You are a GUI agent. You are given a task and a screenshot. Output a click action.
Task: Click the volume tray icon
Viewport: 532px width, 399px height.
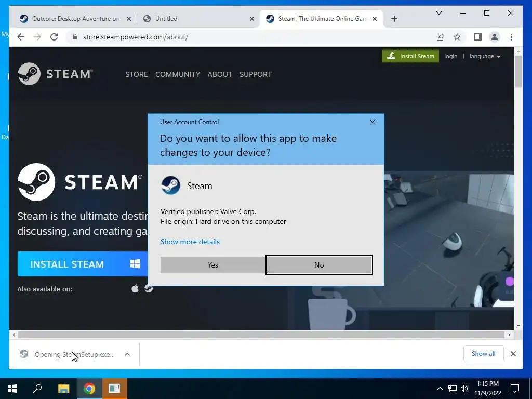pos(464,389)
